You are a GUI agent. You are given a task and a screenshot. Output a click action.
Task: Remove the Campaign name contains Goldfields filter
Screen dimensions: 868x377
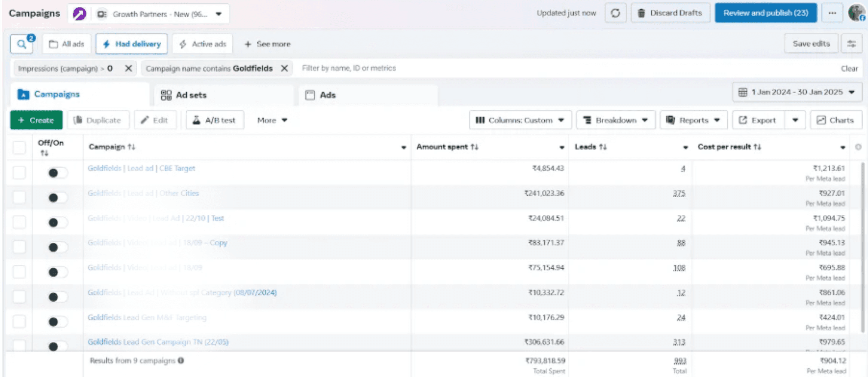pyautogui.click(x=284, y=68)
